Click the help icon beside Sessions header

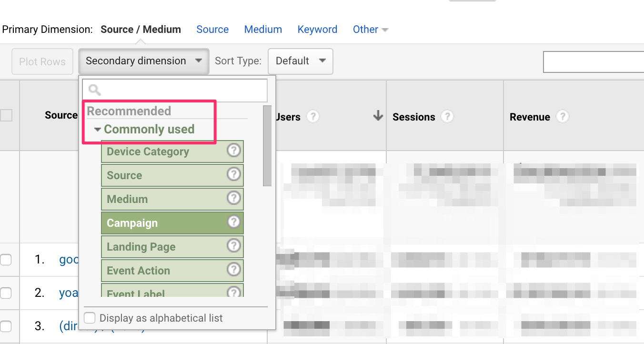[x=447, y=116]
